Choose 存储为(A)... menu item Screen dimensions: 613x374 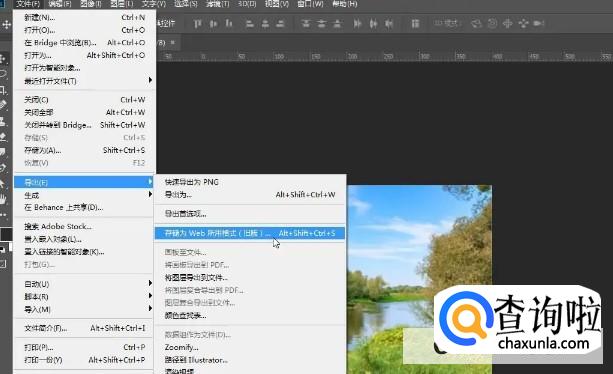pyautogui.click(x=84, y=150)
